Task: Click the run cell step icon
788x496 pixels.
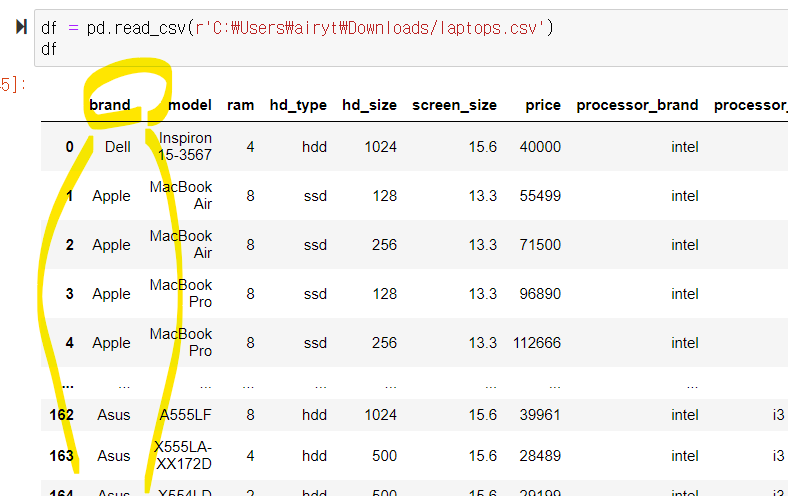Action: coord(21,27)
